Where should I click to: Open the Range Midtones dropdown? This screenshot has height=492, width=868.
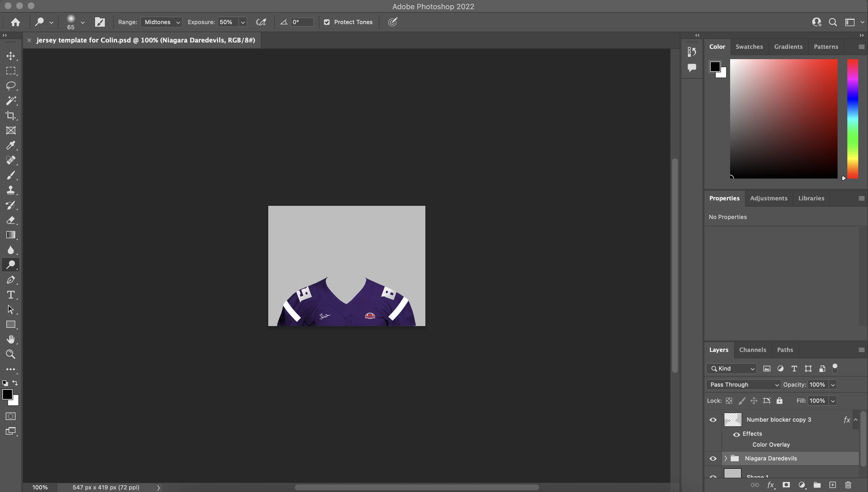click(161, 22)
